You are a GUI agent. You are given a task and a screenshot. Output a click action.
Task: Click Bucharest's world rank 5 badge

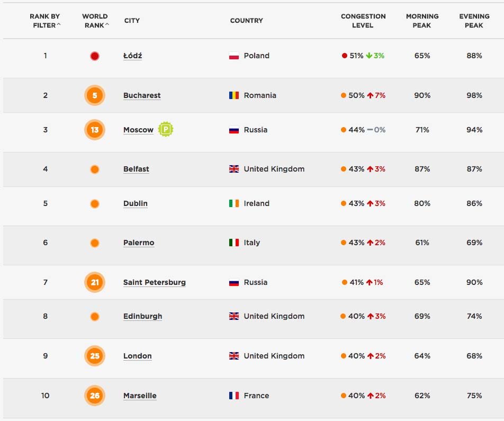click(95, 96)
